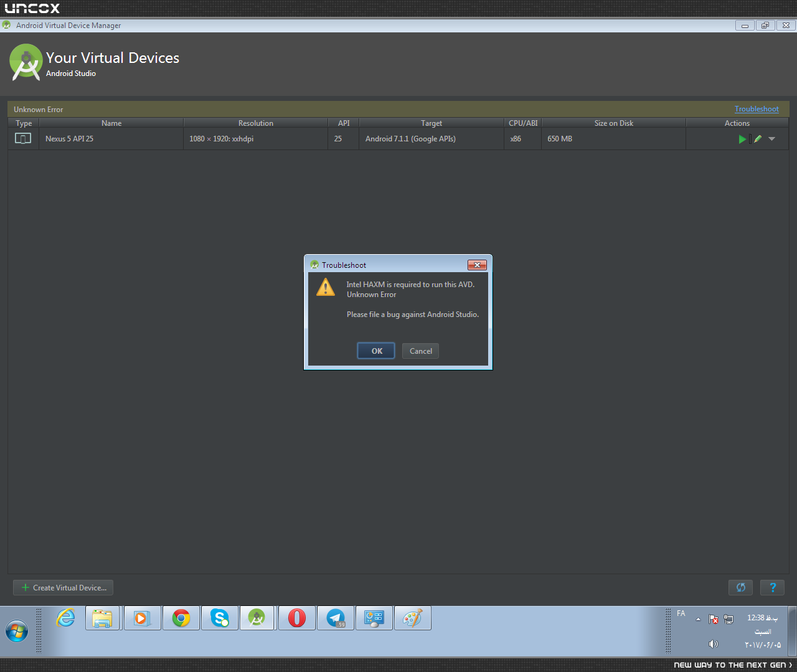Click the phone device type icon in the row

23,138
